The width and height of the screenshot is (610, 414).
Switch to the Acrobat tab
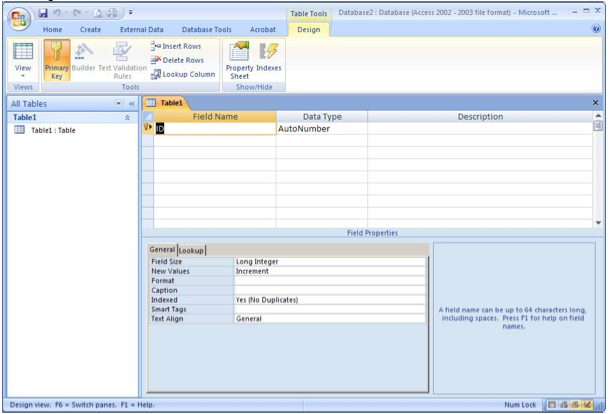pyautogui.click(x=263, y=30)
